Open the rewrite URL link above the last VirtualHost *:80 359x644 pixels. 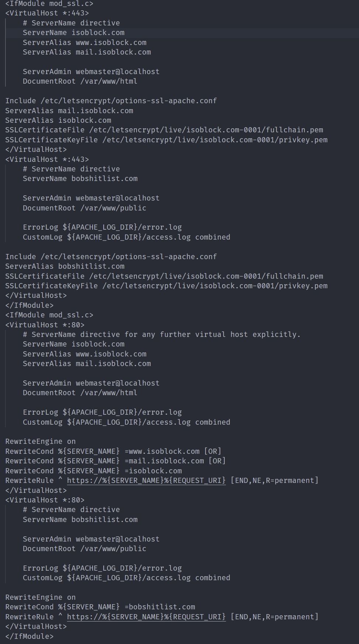[x=146, y=480]
